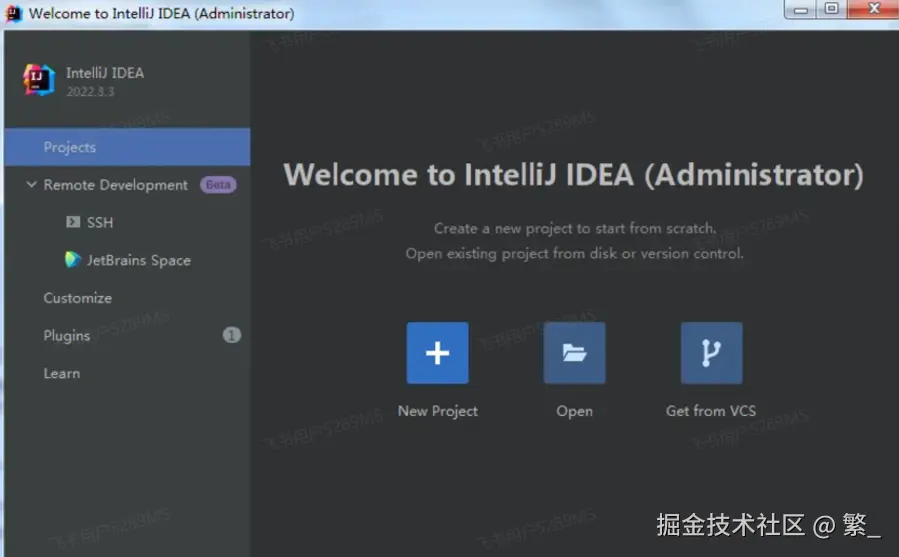Click the Open folder icon

point(574,353)
